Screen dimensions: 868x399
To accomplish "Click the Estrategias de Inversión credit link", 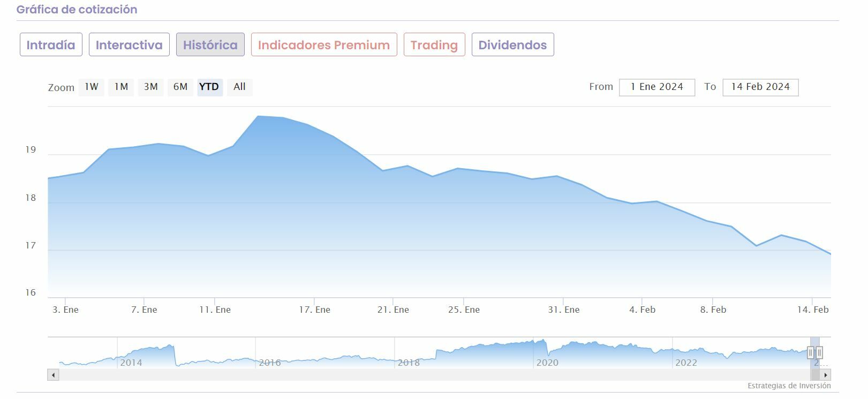I will pyautogui.click(x=789, y=386).
